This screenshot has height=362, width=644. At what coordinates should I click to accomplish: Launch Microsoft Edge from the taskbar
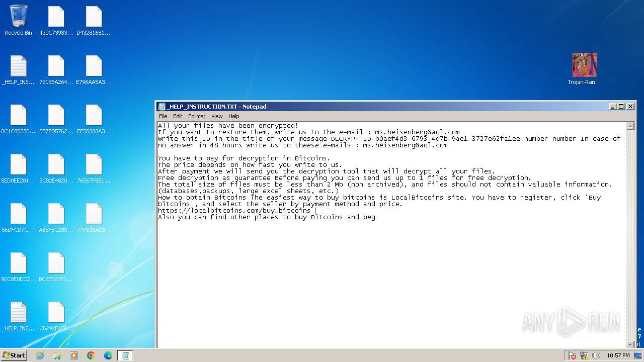[x=108, y=355]
